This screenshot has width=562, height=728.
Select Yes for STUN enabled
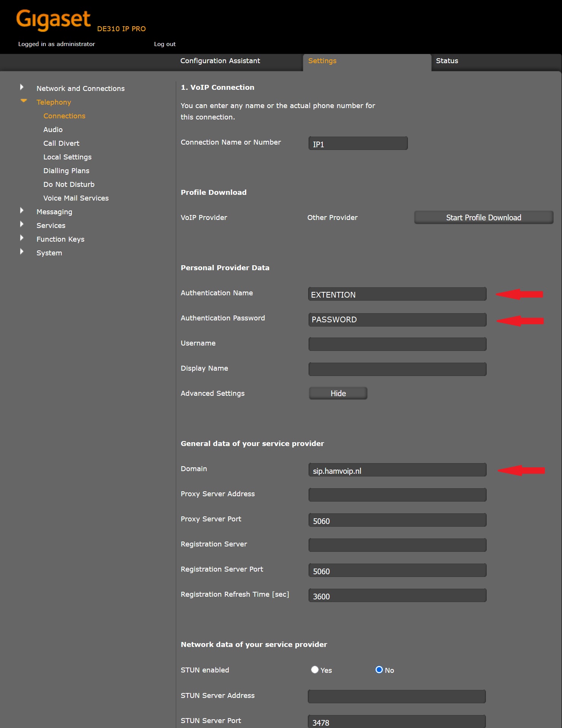pyautogui.click(x=315, y=670)
